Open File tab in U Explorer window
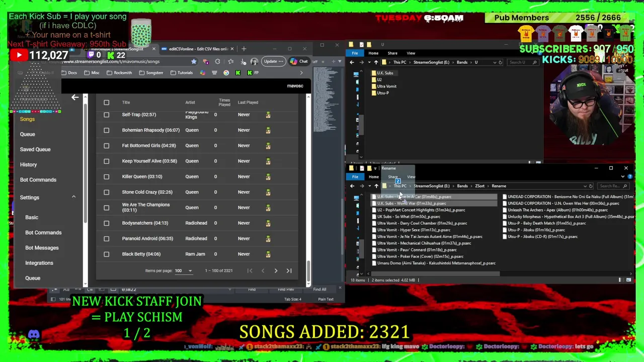The image size is (644, 362). click(355, 53)
